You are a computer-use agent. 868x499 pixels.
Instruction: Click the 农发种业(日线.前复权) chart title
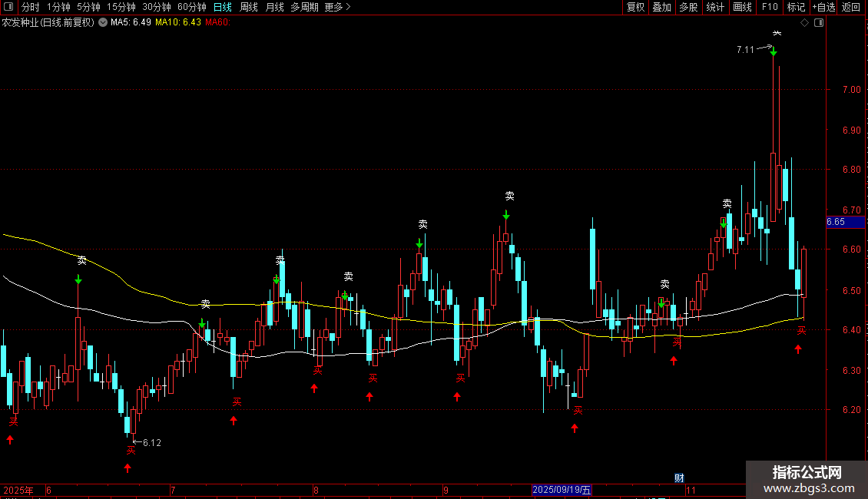[x=48, y=22]
